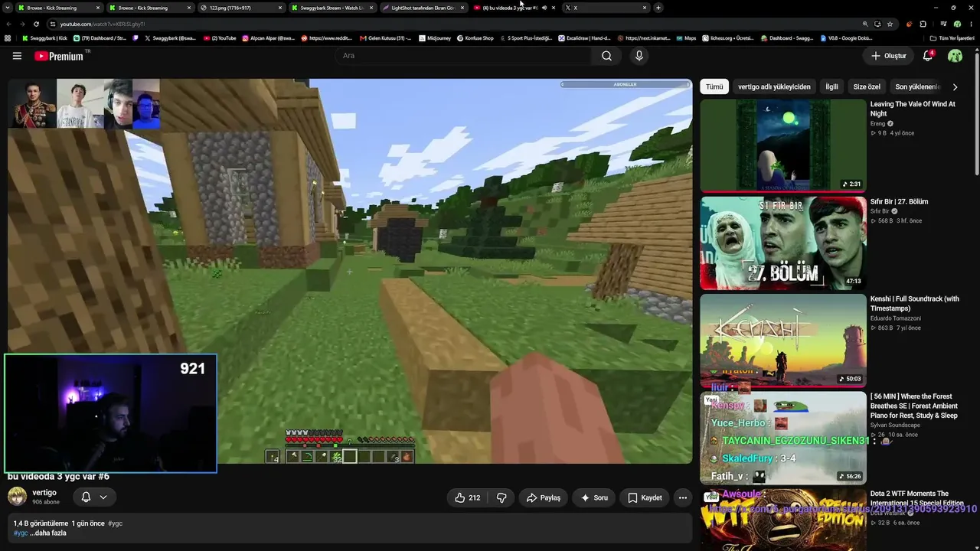Click the install app icon in address bar
Image resolution: width=980 pixels, height=551 pixels.
click(877, 24)
